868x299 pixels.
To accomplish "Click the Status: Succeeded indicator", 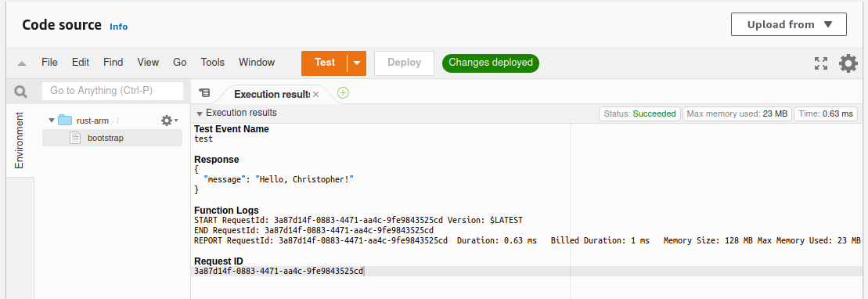I will click(x=640, y=114).
